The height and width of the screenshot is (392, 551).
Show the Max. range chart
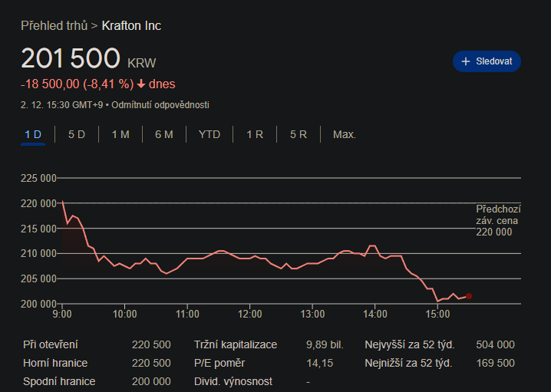tap(345, 134)
